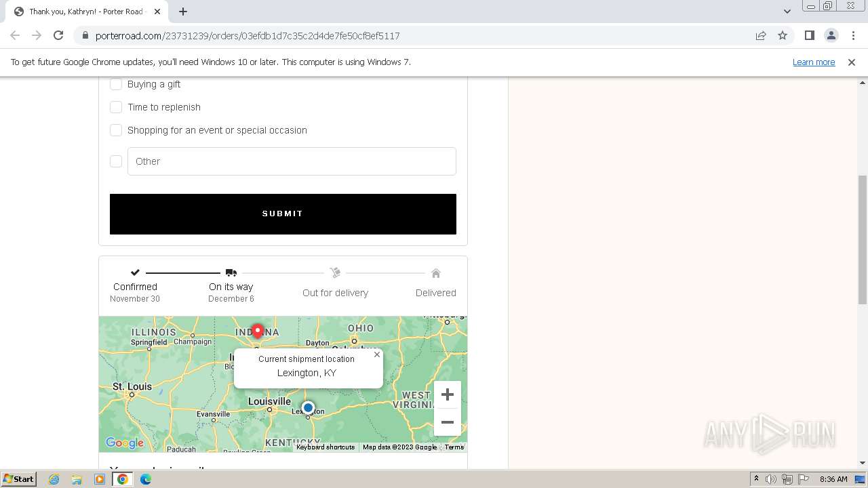Submit the survey with SUBMIT button

(283, 214)
